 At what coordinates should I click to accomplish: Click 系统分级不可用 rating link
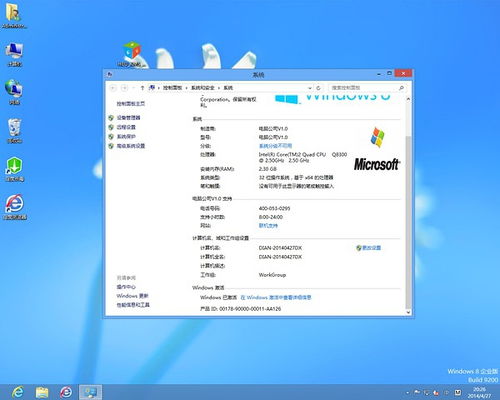click(x=275, y=146)
